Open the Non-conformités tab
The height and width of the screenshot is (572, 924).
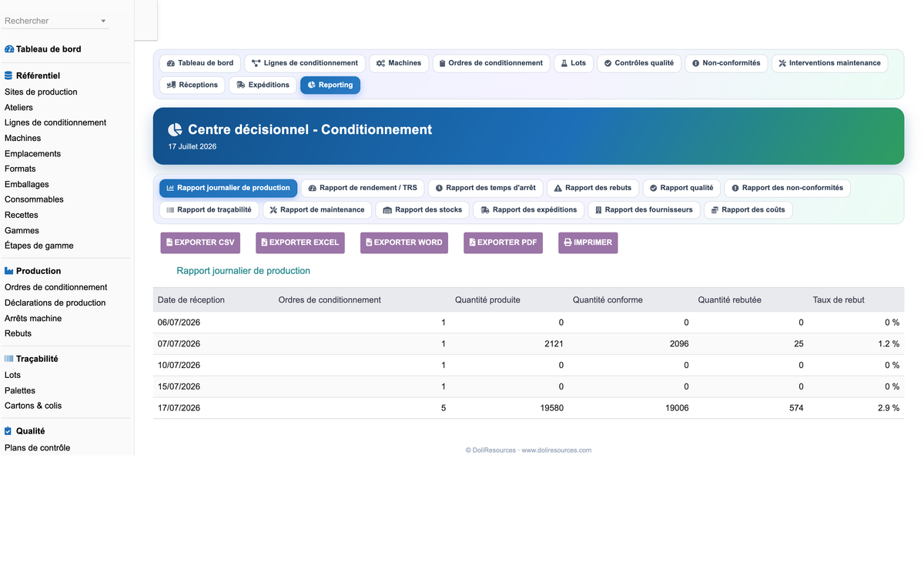pos(726,63)
